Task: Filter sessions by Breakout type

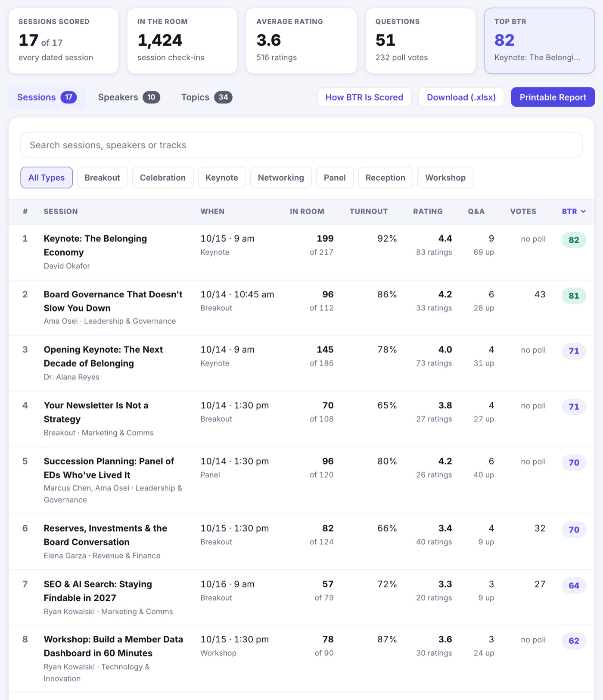Action: [103, 178]
